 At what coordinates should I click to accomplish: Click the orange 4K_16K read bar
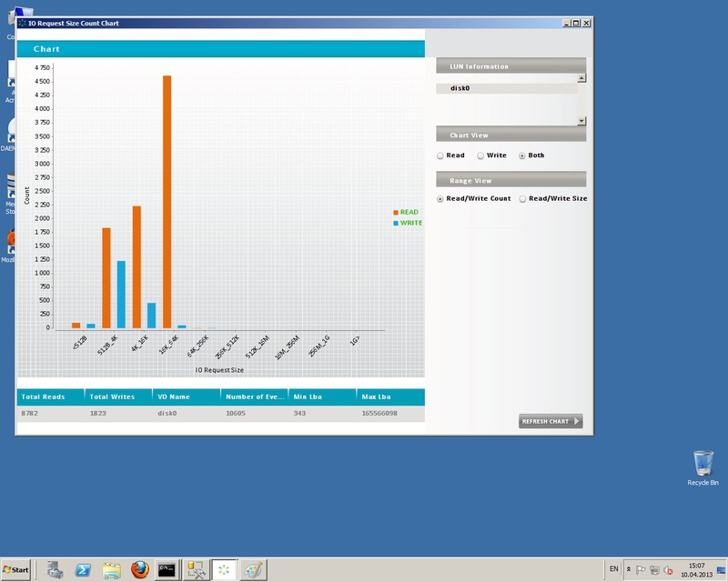point(136,267)
